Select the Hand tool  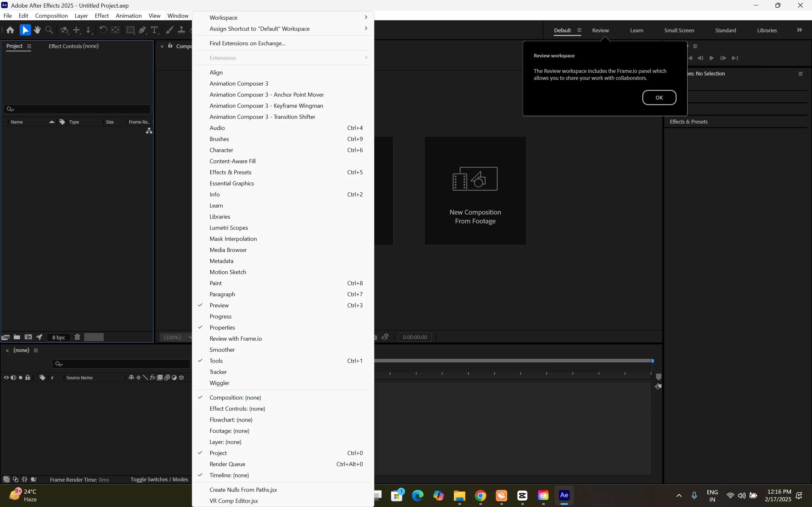click(x=37, y=30)
